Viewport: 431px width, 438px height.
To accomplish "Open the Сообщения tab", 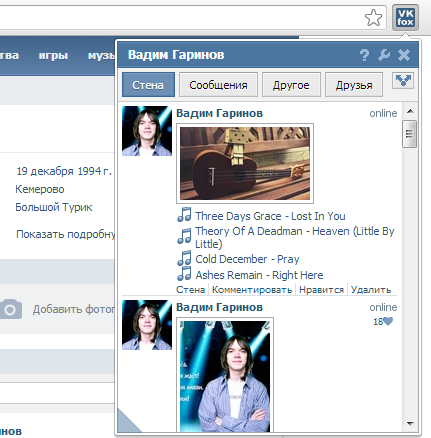I will point(218,85).
